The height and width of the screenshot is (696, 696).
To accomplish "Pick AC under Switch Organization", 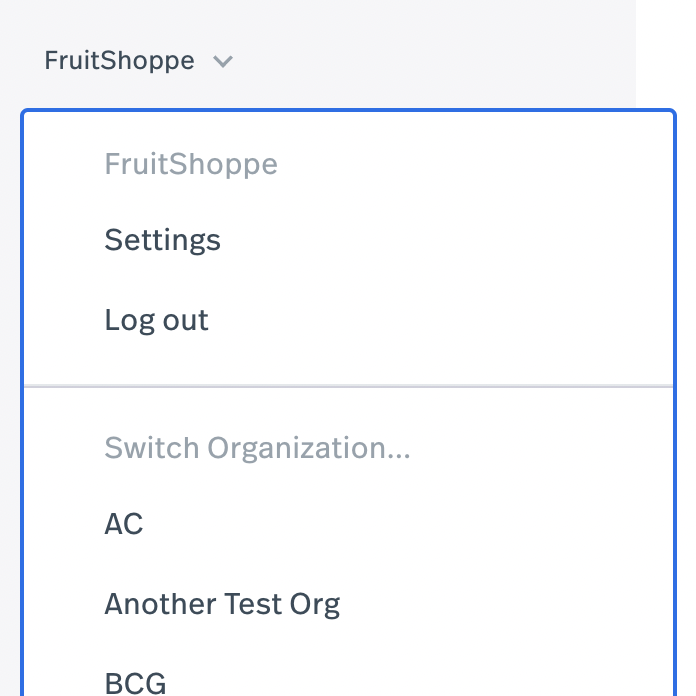I will [x=124, y=524].
